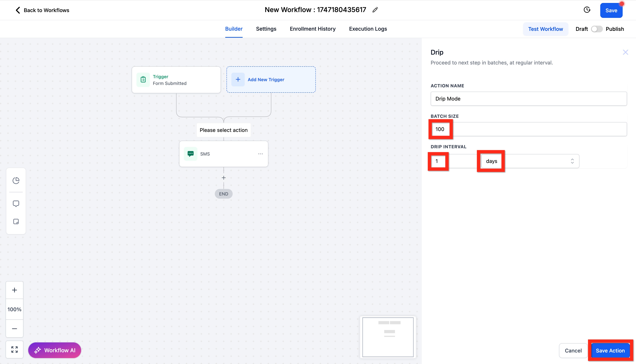The width and height of the screenshot is (636, 364).
Task: Open version history clock icon
Action: pos(587,10)
